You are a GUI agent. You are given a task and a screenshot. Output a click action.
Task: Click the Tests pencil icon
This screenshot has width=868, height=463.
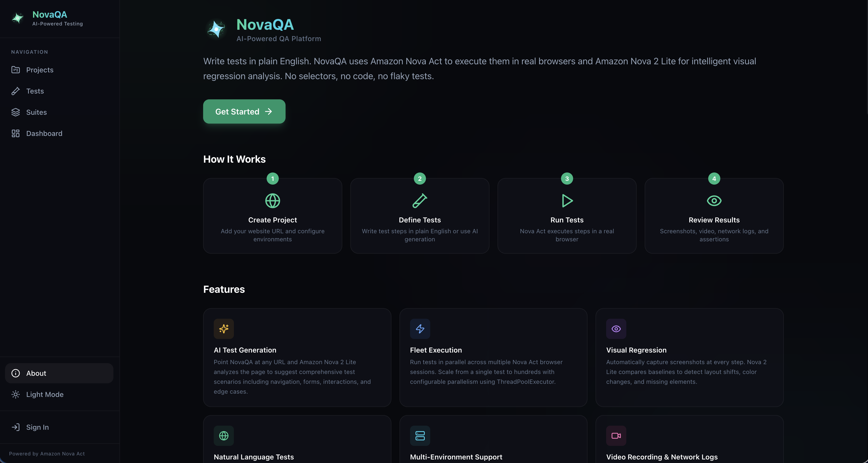[16, 91]
